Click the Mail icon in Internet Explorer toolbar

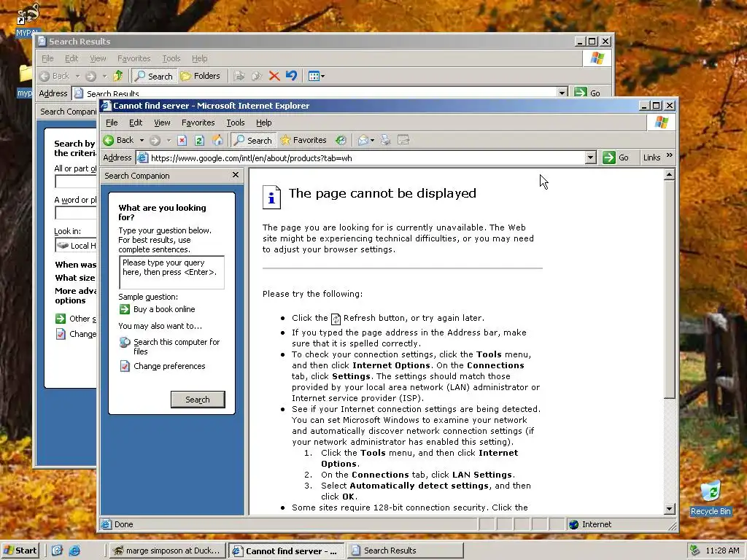tap(363, 140)
